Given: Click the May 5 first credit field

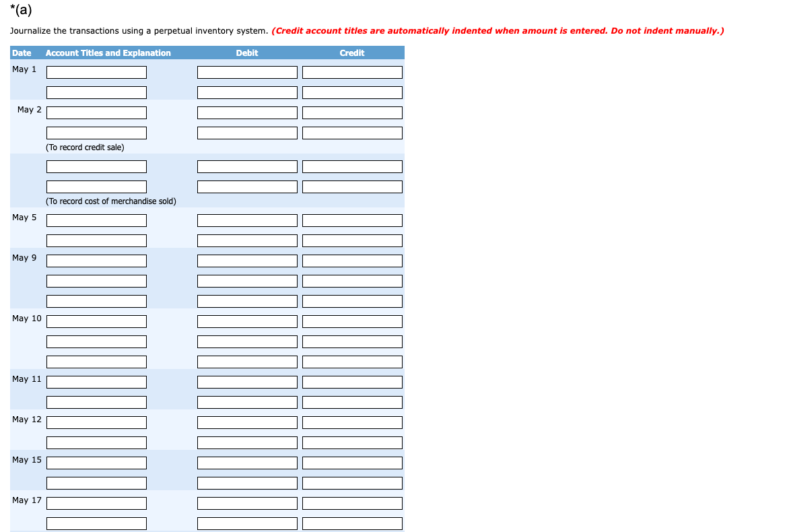Looking at the screenshot, I should (352, 220).
